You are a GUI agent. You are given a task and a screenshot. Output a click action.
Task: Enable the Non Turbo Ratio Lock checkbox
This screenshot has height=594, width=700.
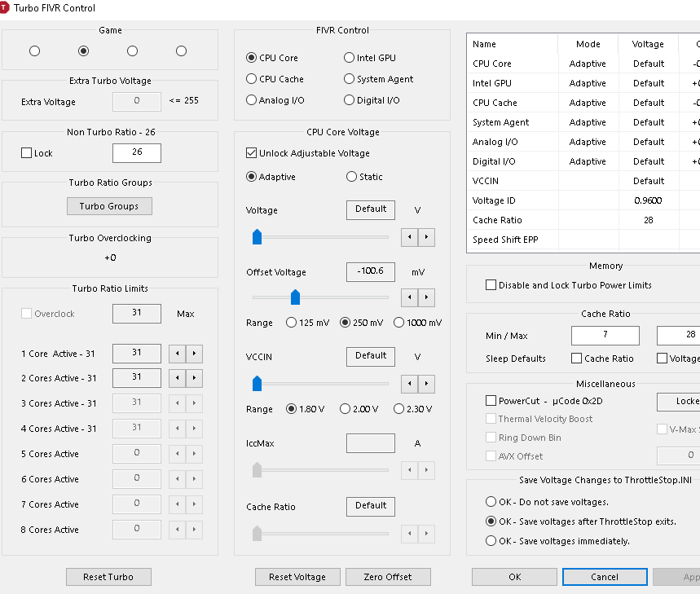coord(26,153)
